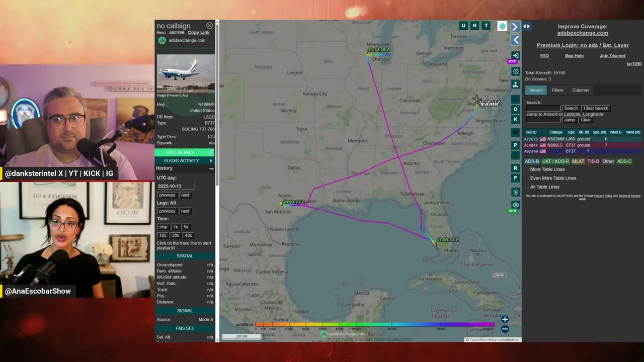Click the Jump button

click(x=570, y=120)
